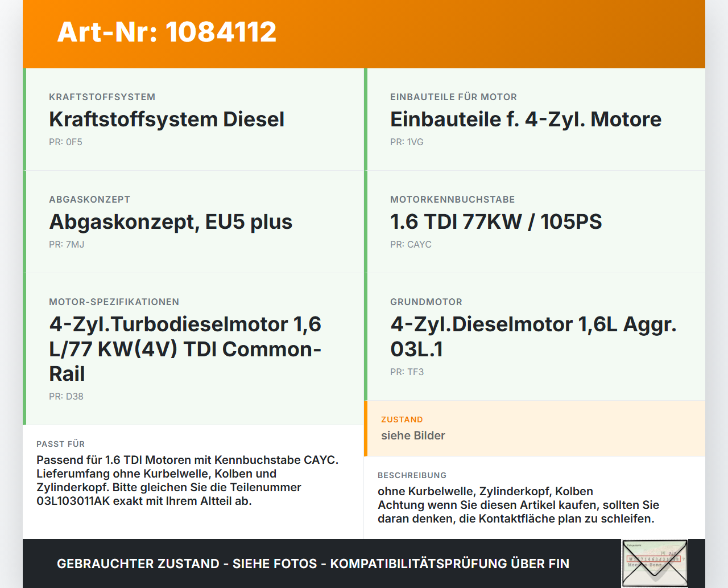Select the value "Einbauteile f. 4-Zyl. Motore"
The height and width of the screenshot is (588, 728).
[526, 119]
